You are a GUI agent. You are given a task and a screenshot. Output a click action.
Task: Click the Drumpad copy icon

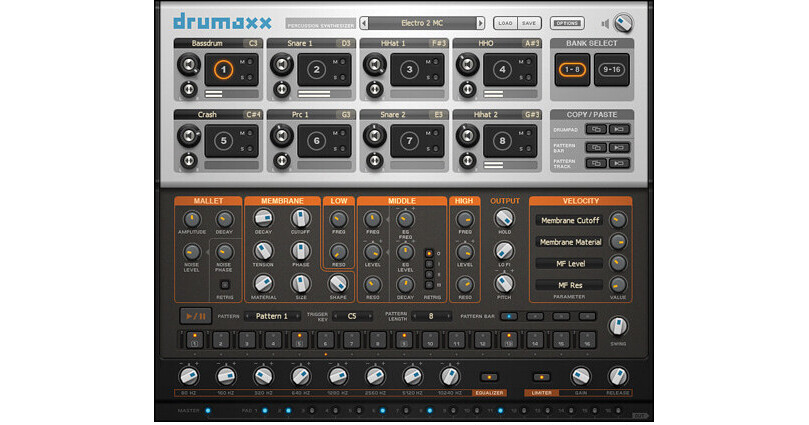pos(596,129)
